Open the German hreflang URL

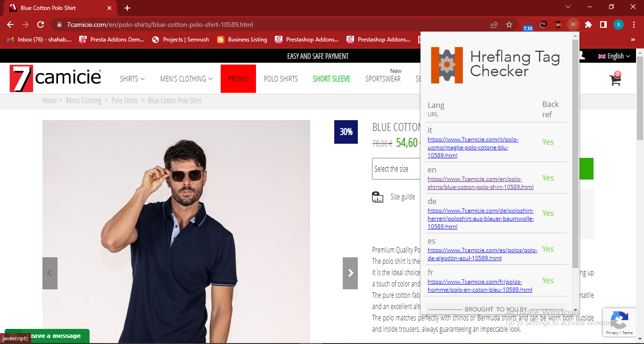481,219
